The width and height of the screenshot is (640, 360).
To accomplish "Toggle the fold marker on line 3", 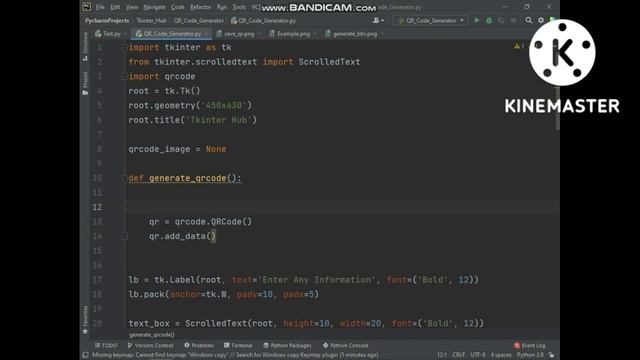I will (124, 76).
